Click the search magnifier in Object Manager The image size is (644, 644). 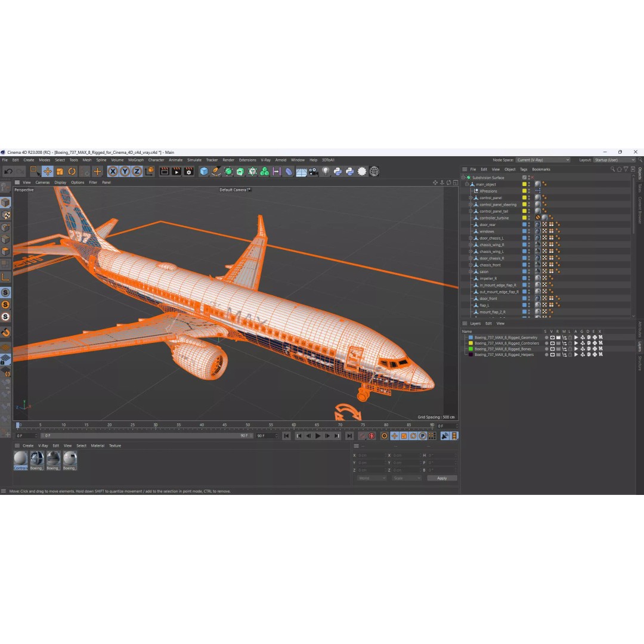click(x=613, y=169)
